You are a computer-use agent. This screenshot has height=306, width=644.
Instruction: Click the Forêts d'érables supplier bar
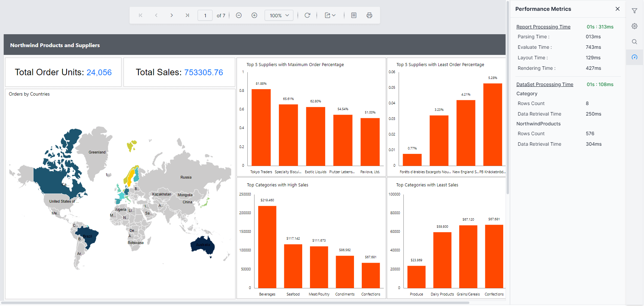click(412, 160)
